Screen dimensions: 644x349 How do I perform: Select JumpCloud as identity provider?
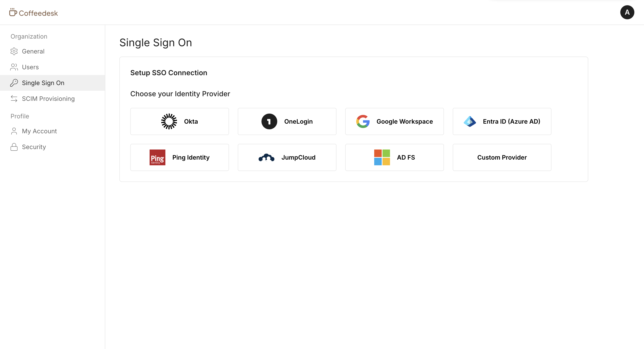pos(287,157)
